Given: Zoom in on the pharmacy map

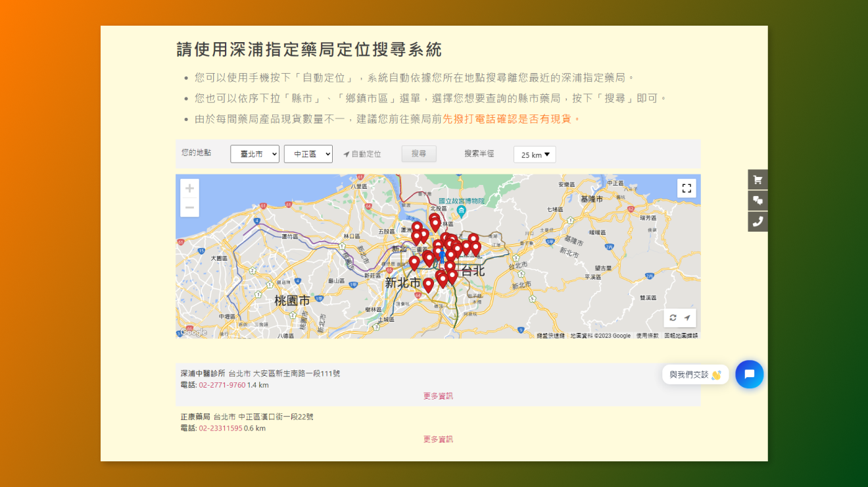Looking at the screenshot, I should point(189,188).
